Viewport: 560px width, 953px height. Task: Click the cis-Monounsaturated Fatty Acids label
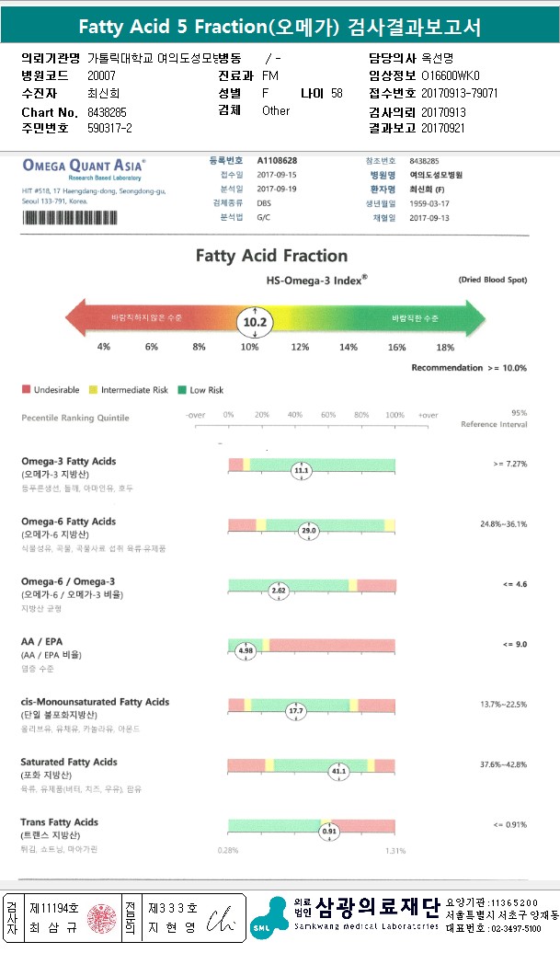coord(95,702)
